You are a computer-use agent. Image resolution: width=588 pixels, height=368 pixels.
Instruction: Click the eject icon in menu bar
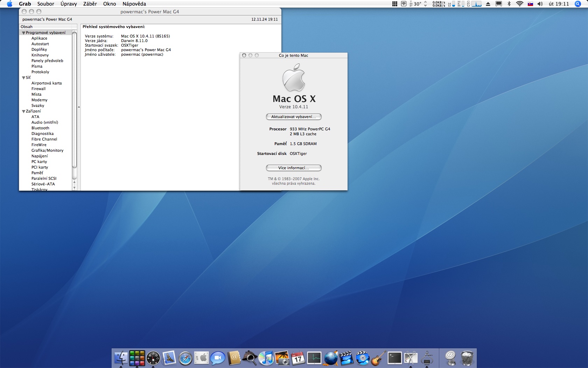488,4
